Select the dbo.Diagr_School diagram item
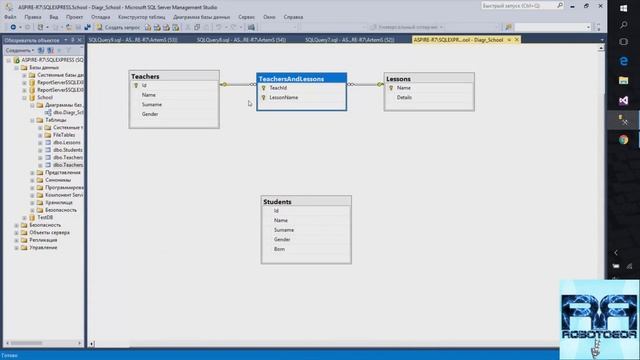Image resolution: width=640 pixels, height=360 pixels. (65, 113)
